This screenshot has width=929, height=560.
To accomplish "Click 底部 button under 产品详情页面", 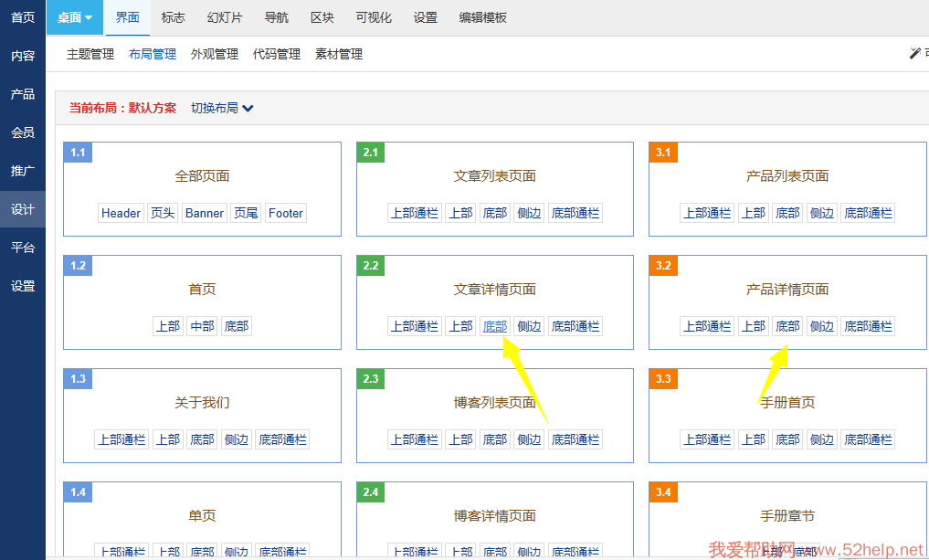I will pos(787,326).
